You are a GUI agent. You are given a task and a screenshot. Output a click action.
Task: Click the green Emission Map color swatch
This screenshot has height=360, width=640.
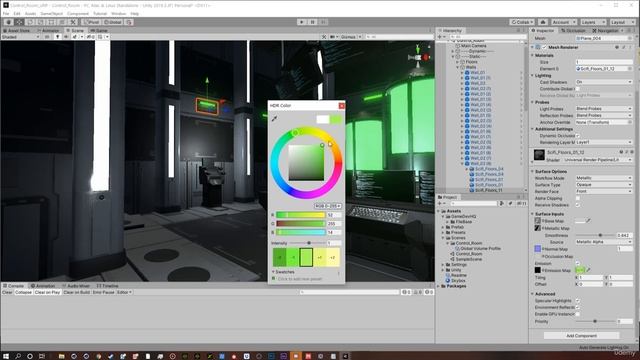[x=580, y=270]
